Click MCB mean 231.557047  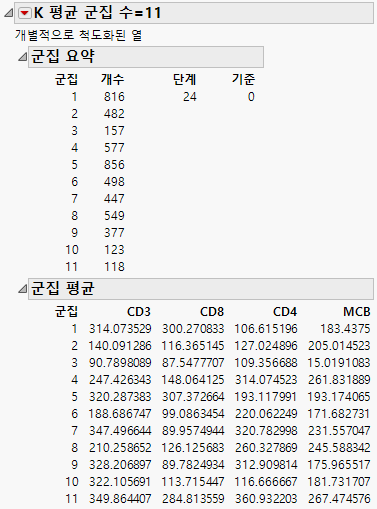(339, 431)
